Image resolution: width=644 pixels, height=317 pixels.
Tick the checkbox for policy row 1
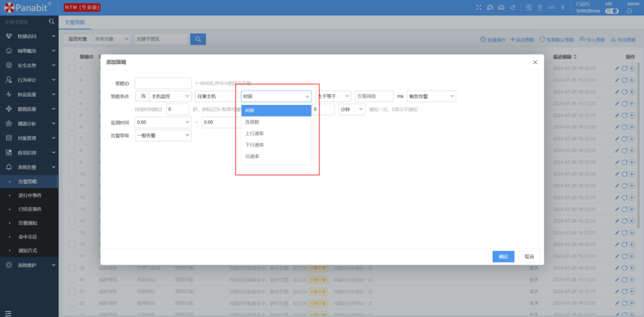[72, 68]
